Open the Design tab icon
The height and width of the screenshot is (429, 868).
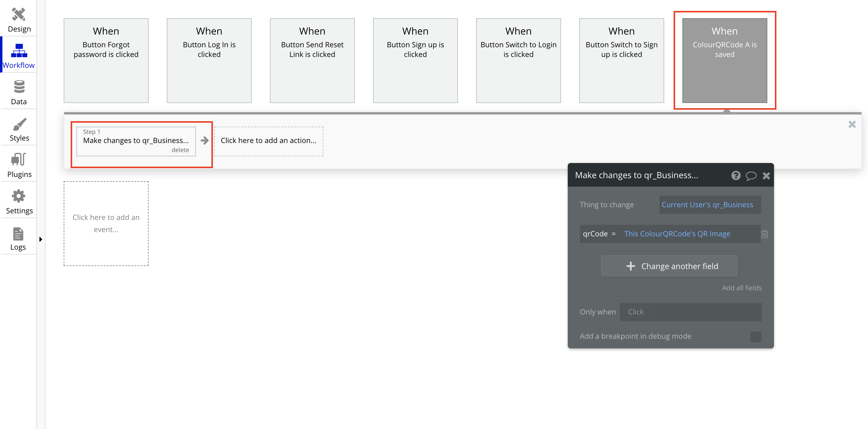pos(19,15)
